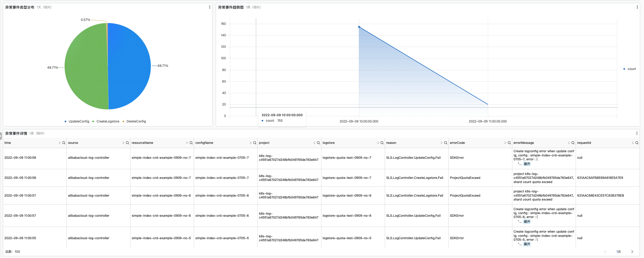Go to the next page of events
The width and height of the screenshot is (644, 258).
(632, 251)
